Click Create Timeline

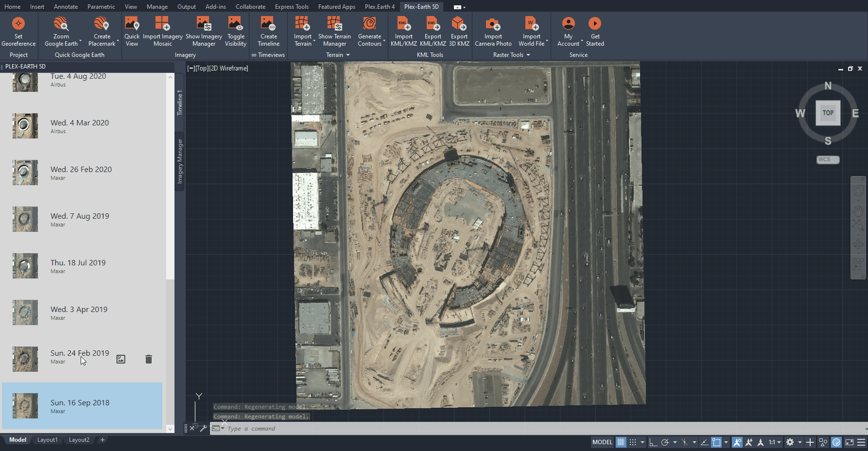click(x=268, y=32)
